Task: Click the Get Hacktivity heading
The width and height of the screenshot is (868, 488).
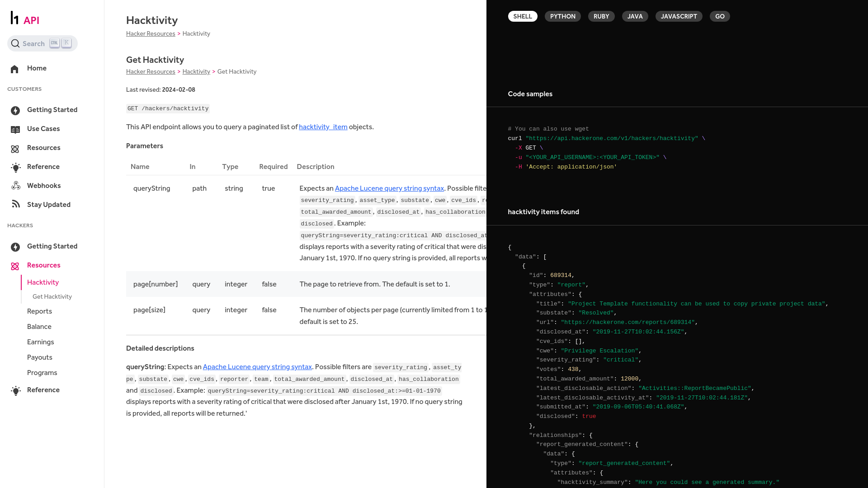Action: 155,60
